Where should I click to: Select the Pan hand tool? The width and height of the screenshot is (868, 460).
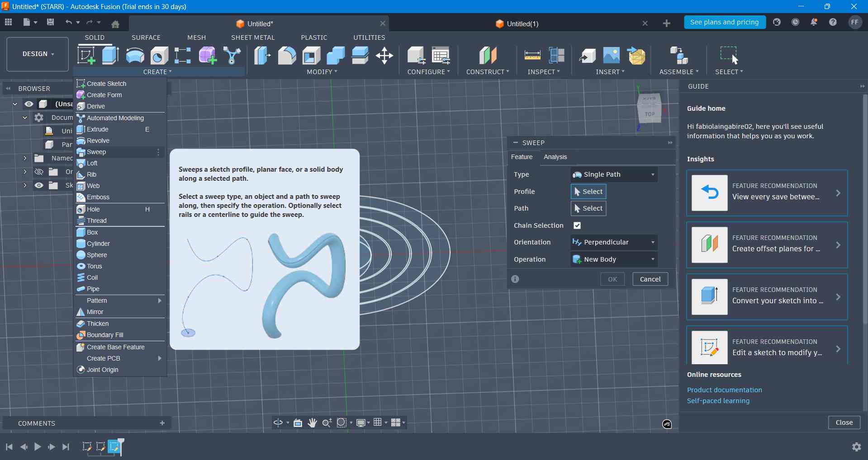click(312, 422)
